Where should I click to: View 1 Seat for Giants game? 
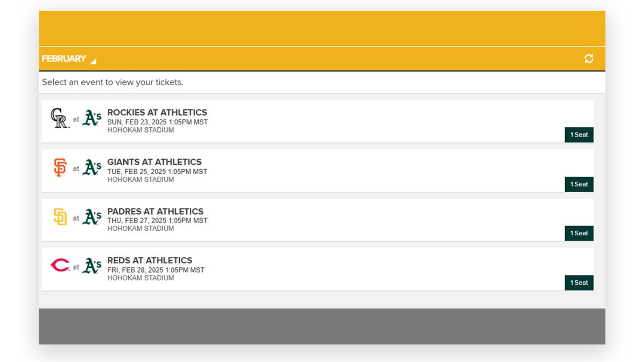[x=579, y=184]
